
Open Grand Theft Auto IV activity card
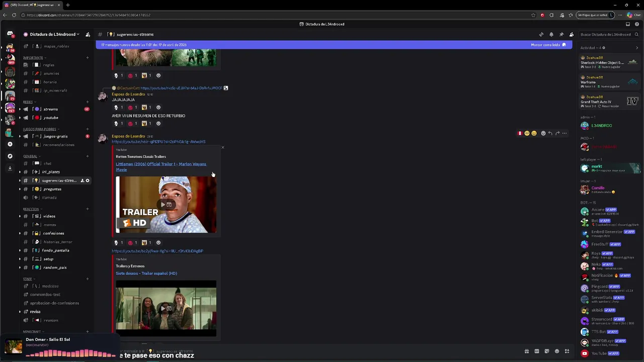[609, 101]
